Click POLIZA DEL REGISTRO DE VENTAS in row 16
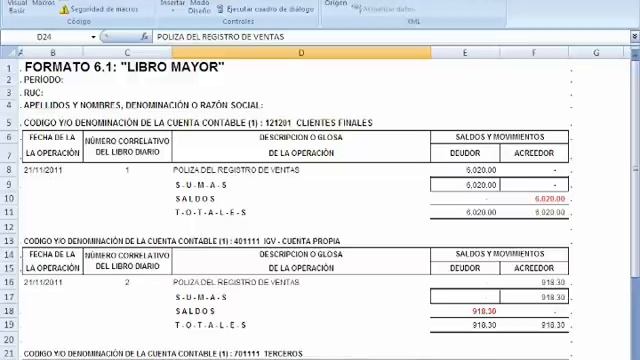 tap(236, 282)
